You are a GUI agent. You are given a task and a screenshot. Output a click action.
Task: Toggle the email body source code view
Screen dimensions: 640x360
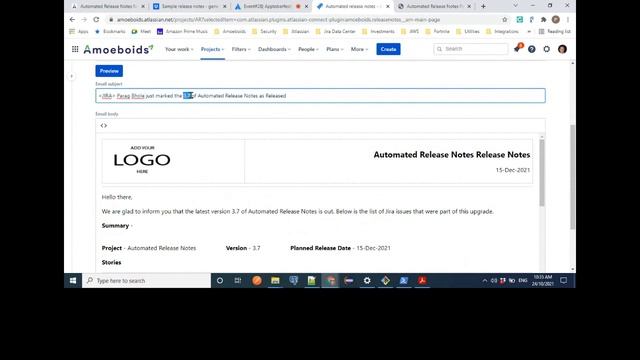(104, 126)
